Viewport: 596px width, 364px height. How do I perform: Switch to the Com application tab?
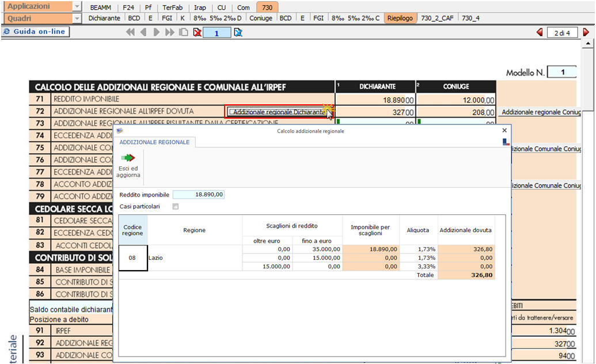click(x=243, y=7)
